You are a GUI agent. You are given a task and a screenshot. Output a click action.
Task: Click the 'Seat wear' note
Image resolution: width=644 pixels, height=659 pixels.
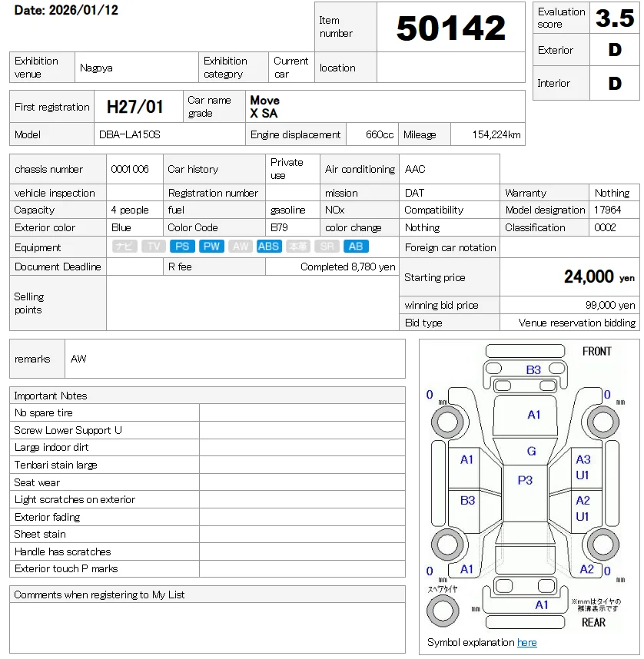pyautogui.click(x=37, y=482)
